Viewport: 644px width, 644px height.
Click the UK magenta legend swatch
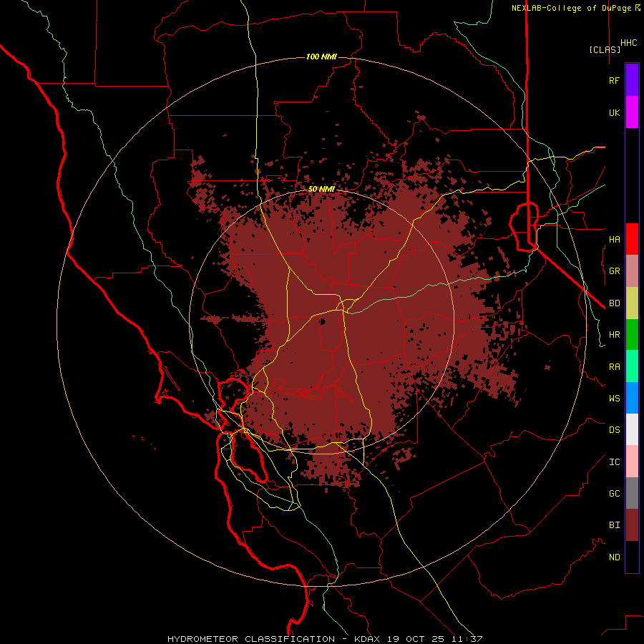[632, 112]
